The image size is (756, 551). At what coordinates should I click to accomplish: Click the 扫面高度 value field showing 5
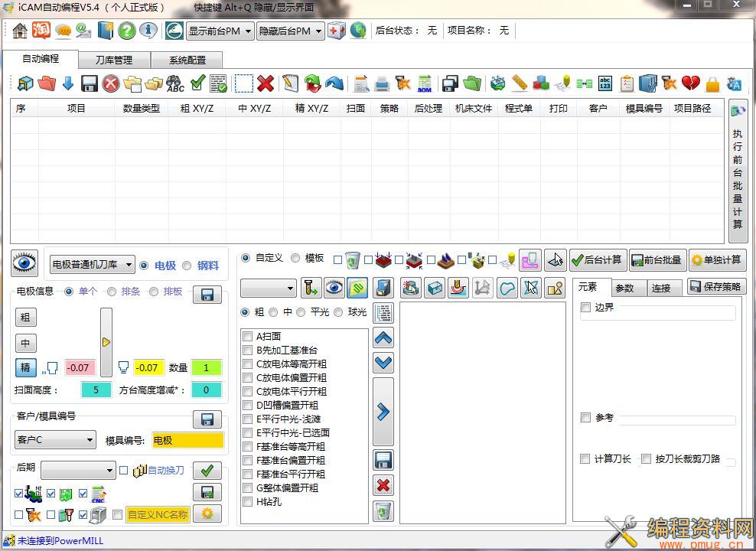click(x=96, y=390)
